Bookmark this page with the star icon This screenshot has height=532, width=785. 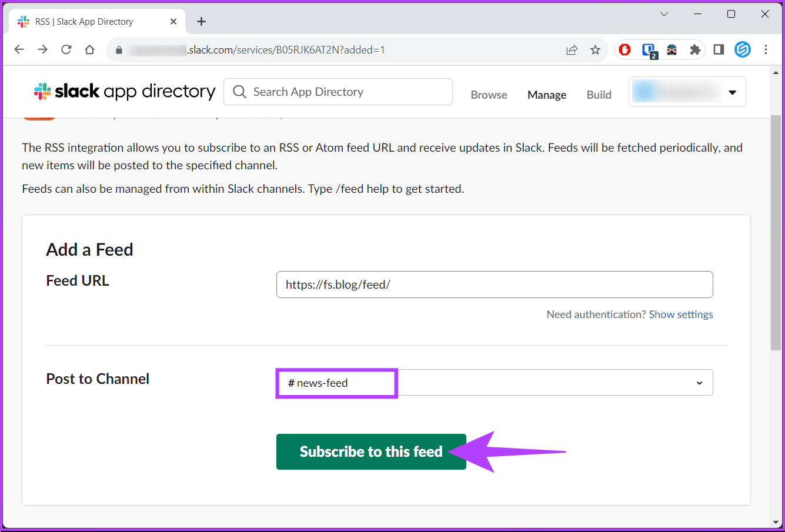click(596, 50)
